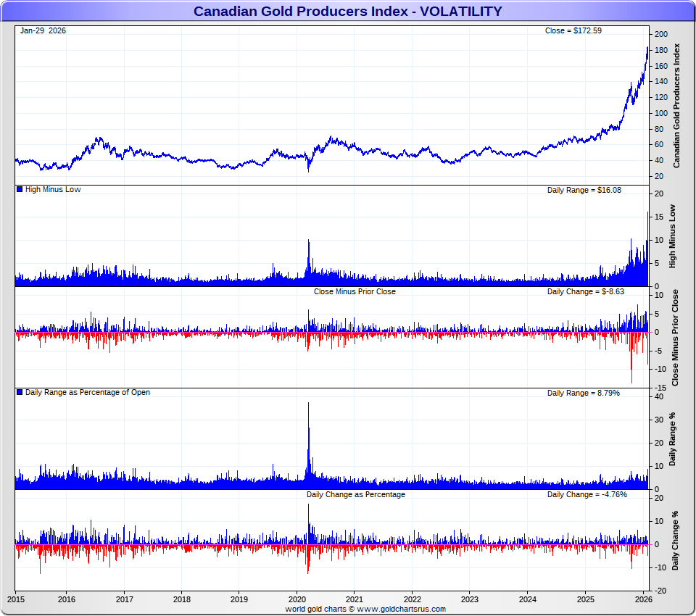
Task: Click the chart title Canadian Gold Producers Index
Action: click(347, 11)
